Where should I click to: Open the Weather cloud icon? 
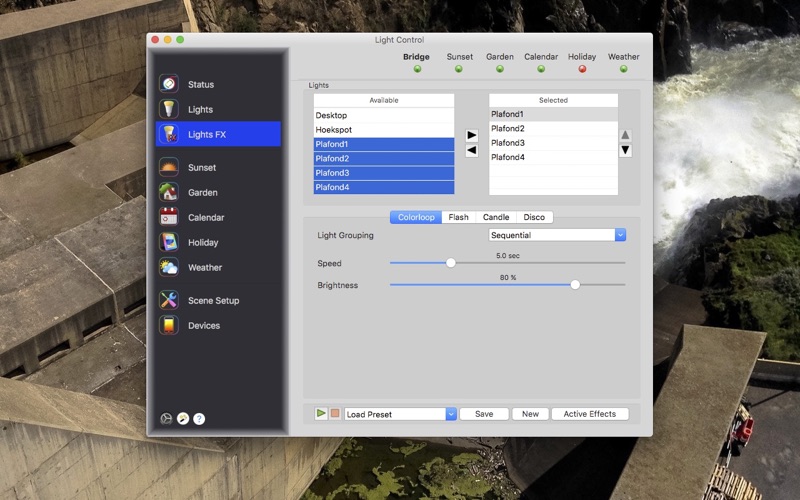(168, 267)
